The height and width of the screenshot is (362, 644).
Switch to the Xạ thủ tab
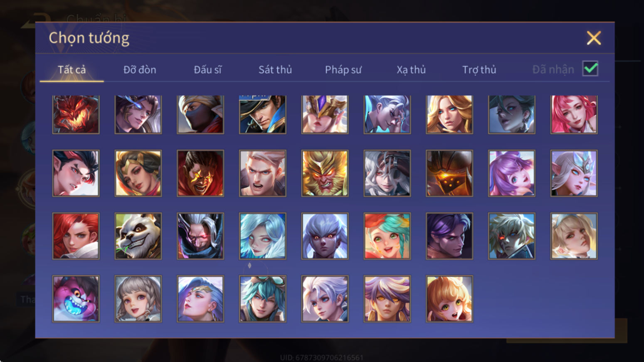pos(411,69)
